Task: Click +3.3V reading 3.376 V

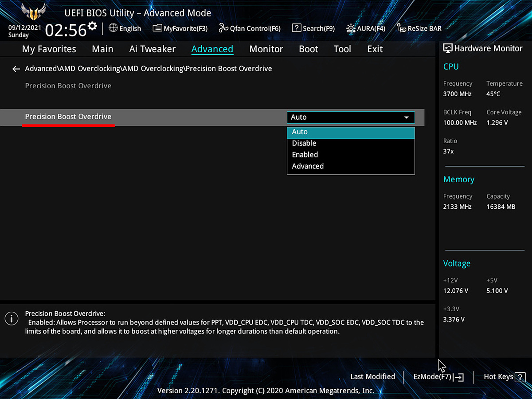Action: (454, 320)
